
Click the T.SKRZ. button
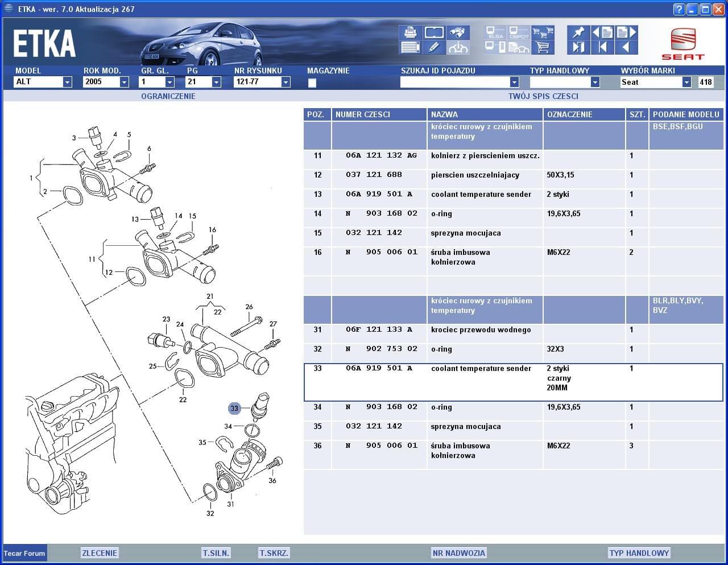pos(274,553)
